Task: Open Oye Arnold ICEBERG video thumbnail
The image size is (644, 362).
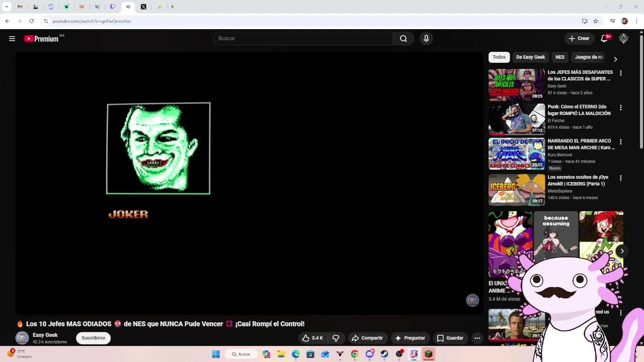Action: tap(517, 190)
